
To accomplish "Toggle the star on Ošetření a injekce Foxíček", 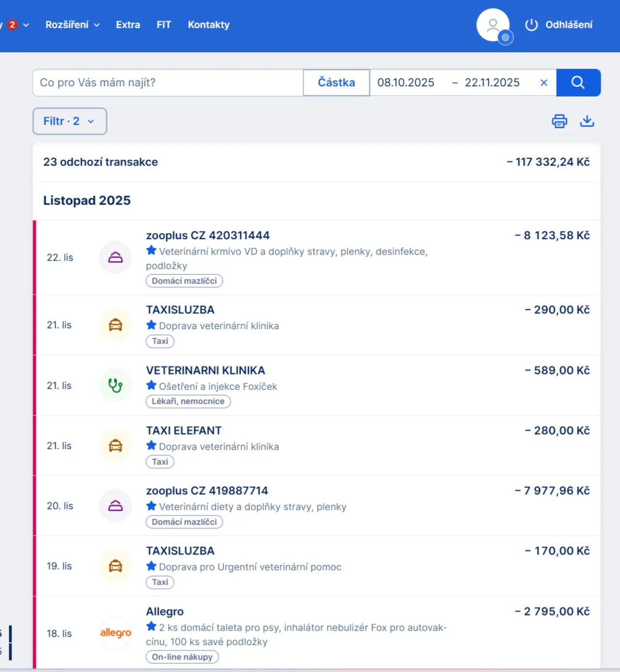I will pyautogui.click(x=152, y=385).
